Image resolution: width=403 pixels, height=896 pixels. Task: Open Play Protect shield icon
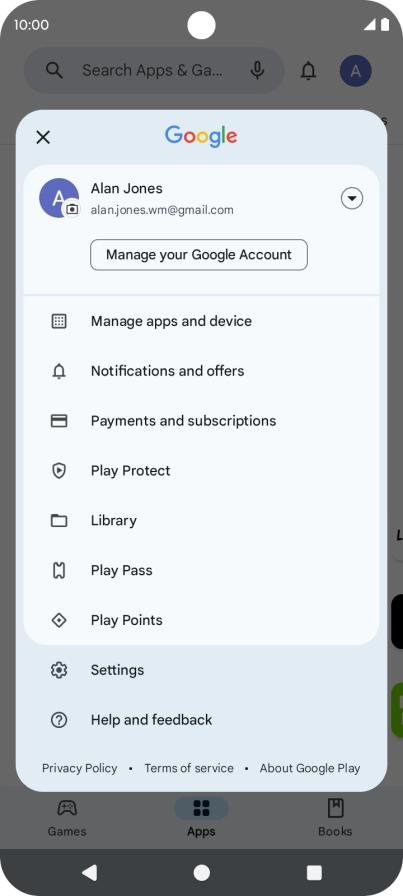tap(59, 471)
